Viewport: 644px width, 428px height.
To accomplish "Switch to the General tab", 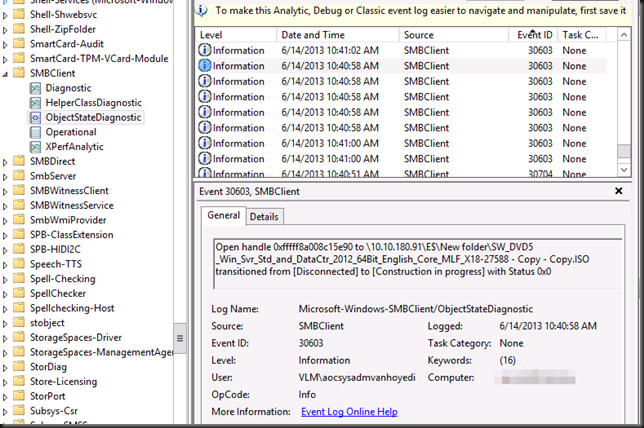I will click(x=223, y=215).
